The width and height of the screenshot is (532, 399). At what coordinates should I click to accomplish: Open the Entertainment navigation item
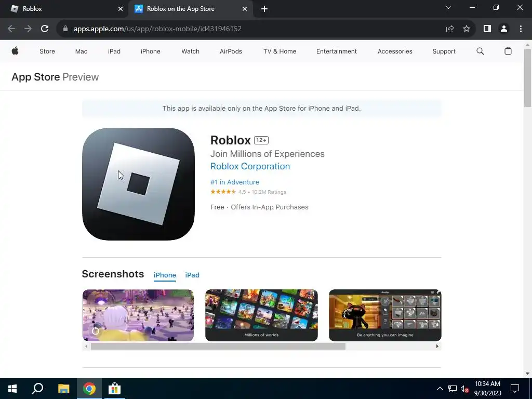336,51
